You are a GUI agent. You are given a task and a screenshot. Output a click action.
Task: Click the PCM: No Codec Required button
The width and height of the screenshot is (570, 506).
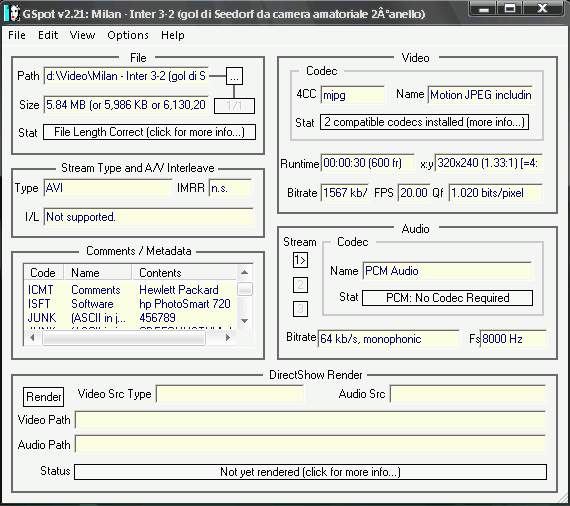[447, 298]
